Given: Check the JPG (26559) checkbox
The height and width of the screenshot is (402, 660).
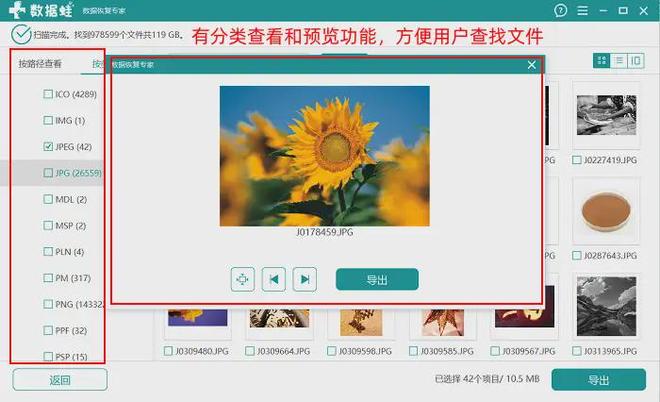Looking at the screenshot, I should tap(48, 173).
